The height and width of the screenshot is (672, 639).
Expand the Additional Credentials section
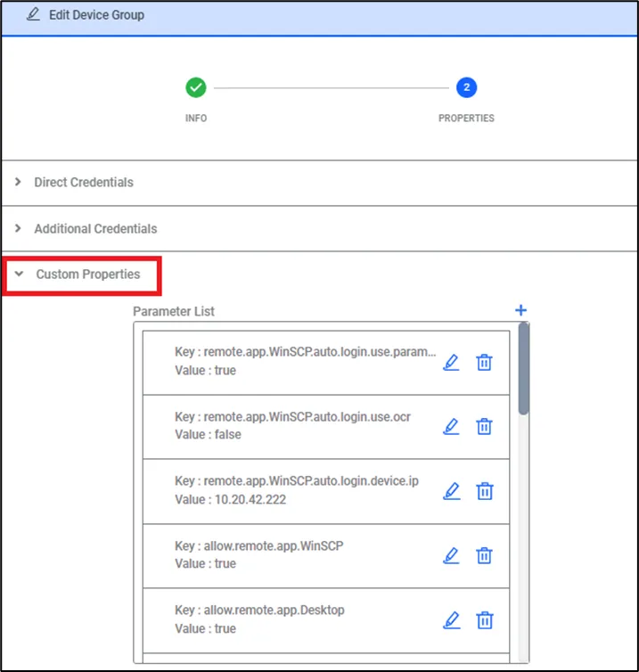point(18,228)
